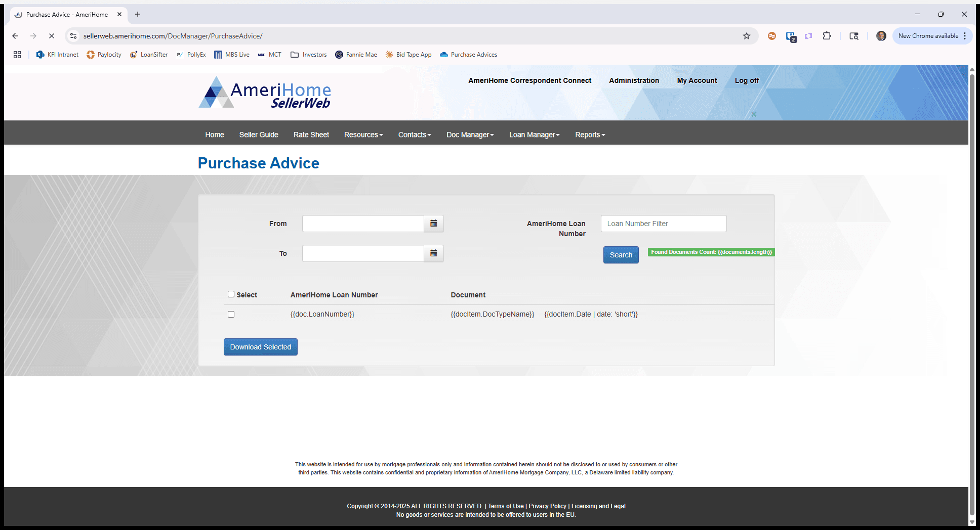Open tab search icon in toolbar
Viewport: 980px width, 530px height.
point(854,36)
